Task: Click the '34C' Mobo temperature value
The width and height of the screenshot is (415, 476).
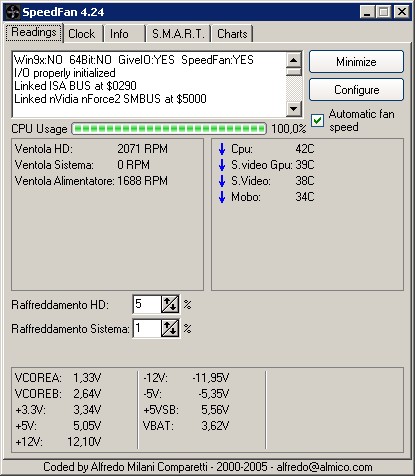Action: pos(305,197)
